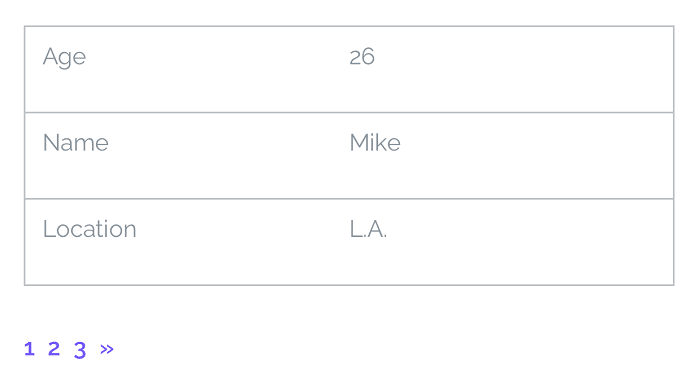The width and height of the screenshot is (700, 374).
Task: Advance using the » pagination arrow
Action: coord(107,349)
